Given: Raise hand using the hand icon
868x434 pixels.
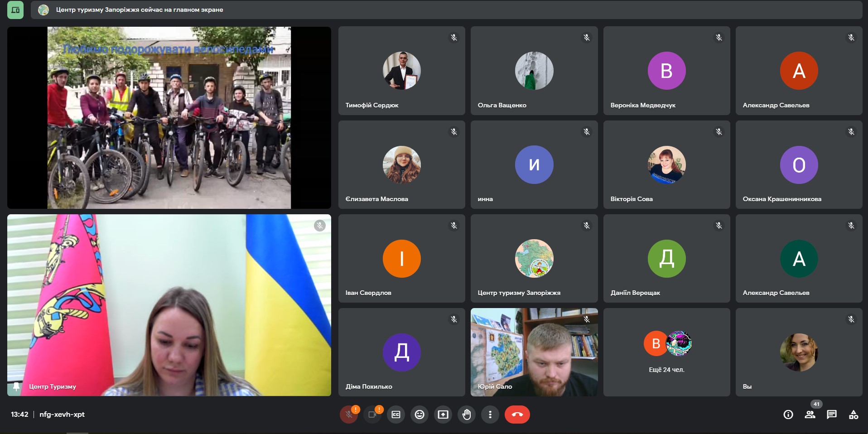Looking at the screenshot, I should pyautogui.click(x=467, y=415).
